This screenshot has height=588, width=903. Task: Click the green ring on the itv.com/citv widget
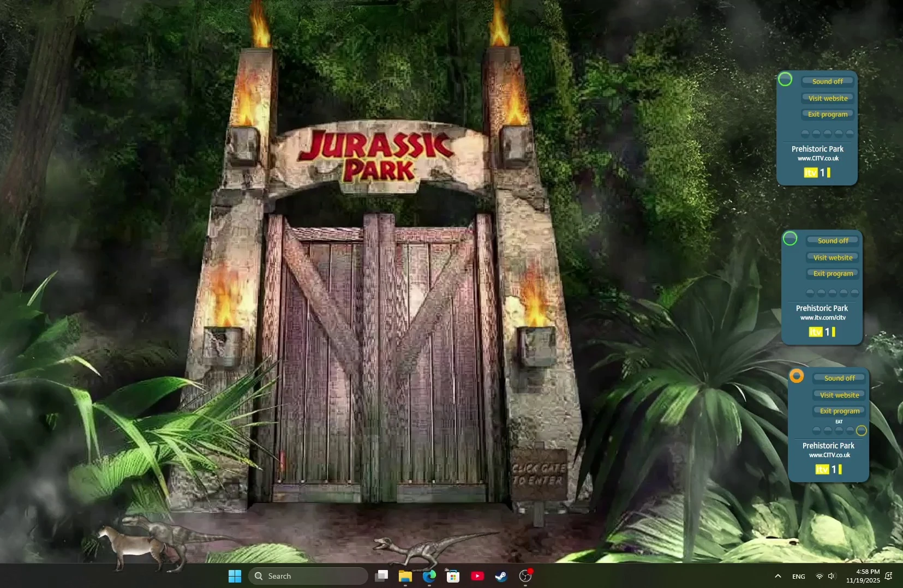tap(790, 238)
